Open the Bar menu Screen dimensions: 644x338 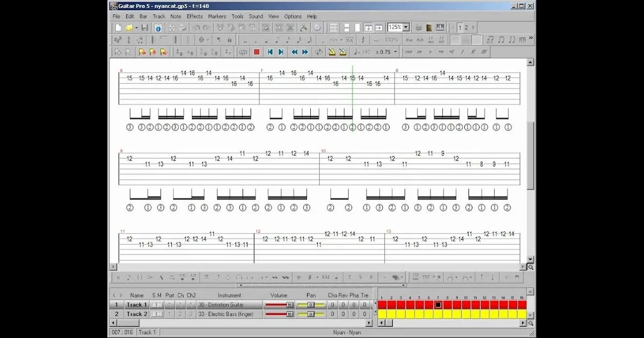click(x=143, y=16)
